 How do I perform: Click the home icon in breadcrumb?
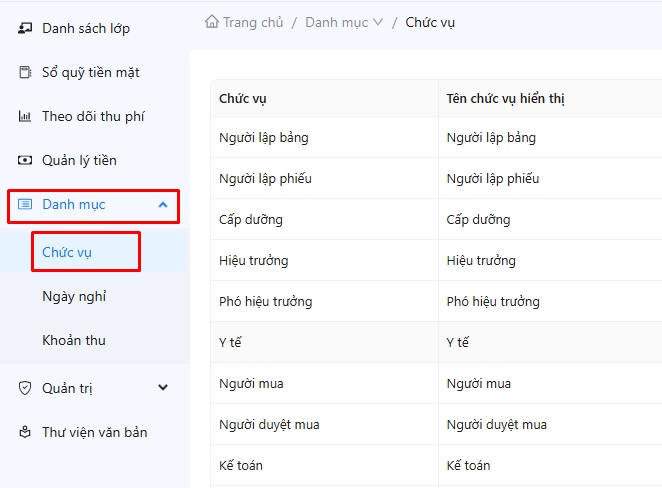(211, 22)
